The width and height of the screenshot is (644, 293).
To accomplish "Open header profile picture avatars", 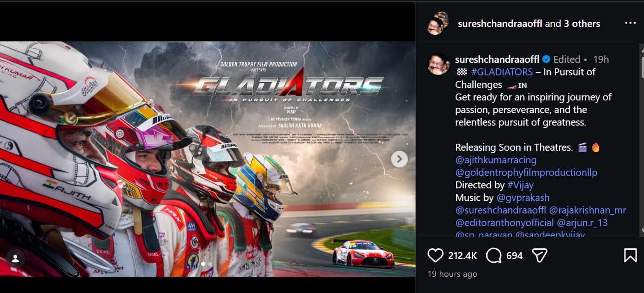I will [438, 23].
